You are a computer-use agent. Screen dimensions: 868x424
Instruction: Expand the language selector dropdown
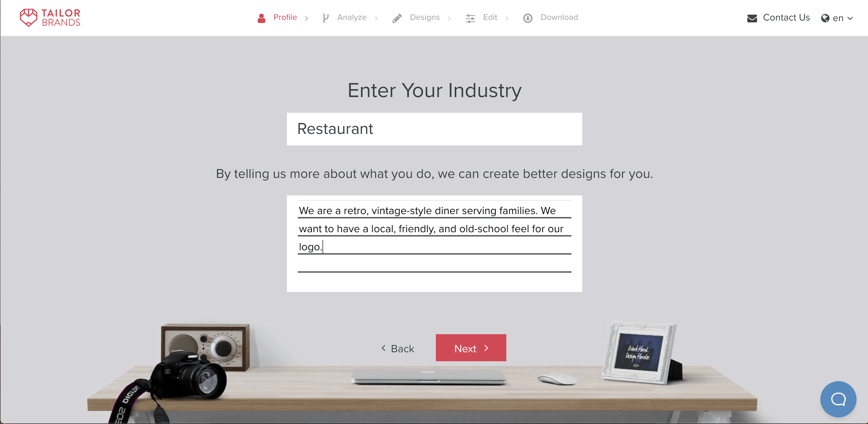pos(837,18)
